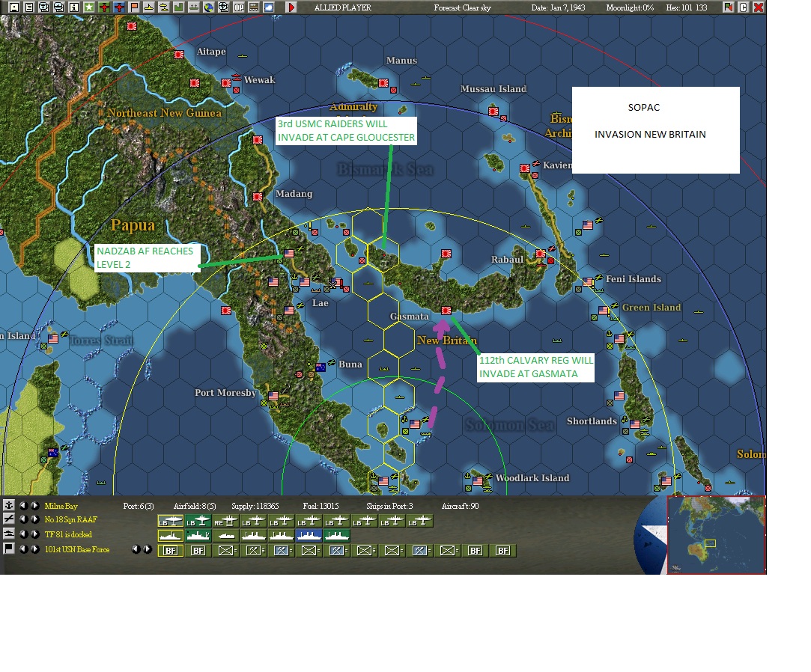Select the Japanese base marker at Aitape

point(179,55)
